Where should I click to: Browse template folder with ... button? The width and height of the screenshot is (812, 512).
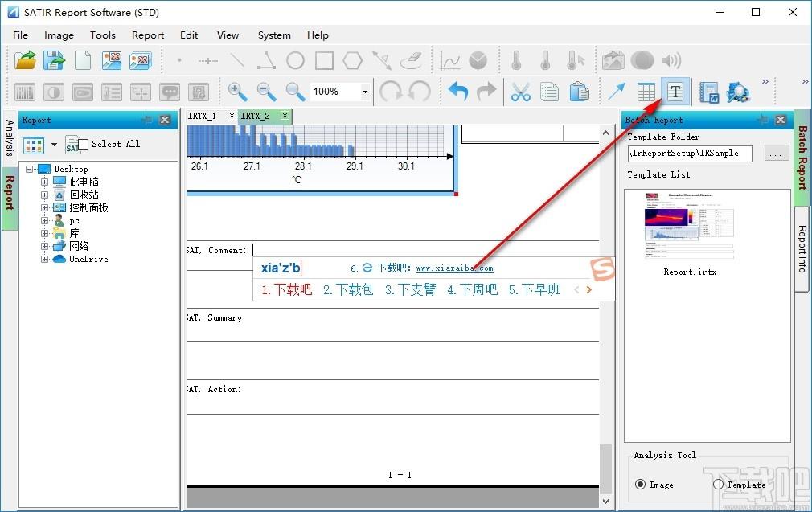777,154
